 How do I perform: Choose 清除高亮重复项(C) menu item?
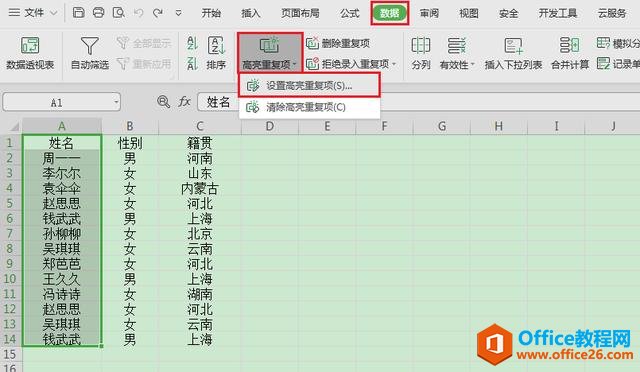point(309,107)
